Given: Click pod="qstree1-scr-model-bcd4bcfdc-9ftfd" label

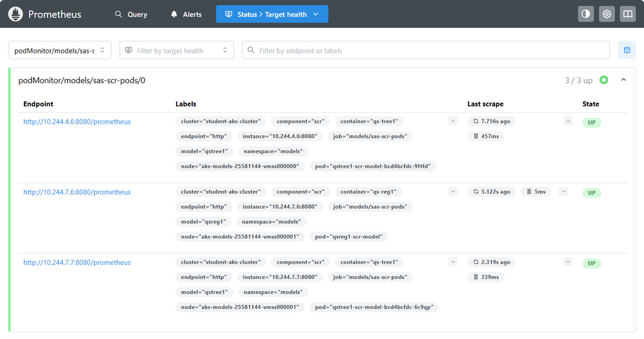Looking at the screenshot, I should pyautogui.click(x=372, y=166).
